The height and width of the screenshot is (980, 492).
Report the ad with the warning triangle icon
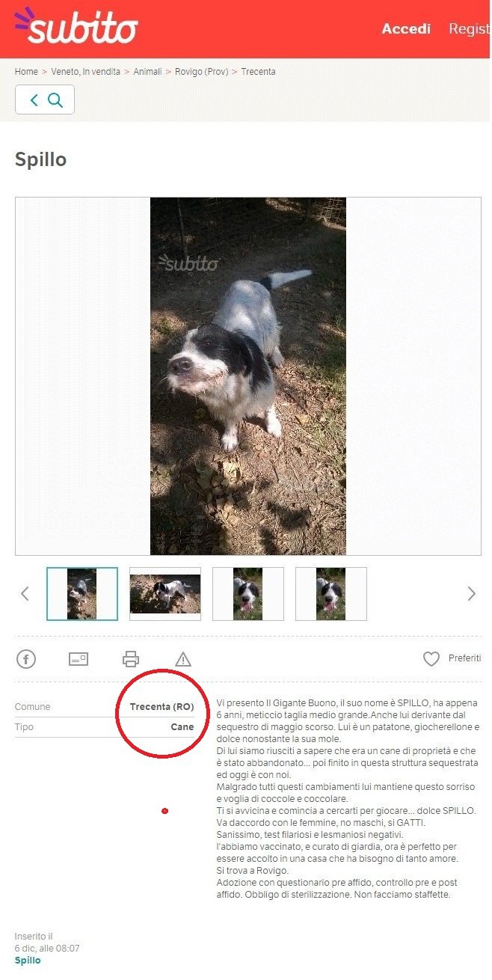(183, 659)
